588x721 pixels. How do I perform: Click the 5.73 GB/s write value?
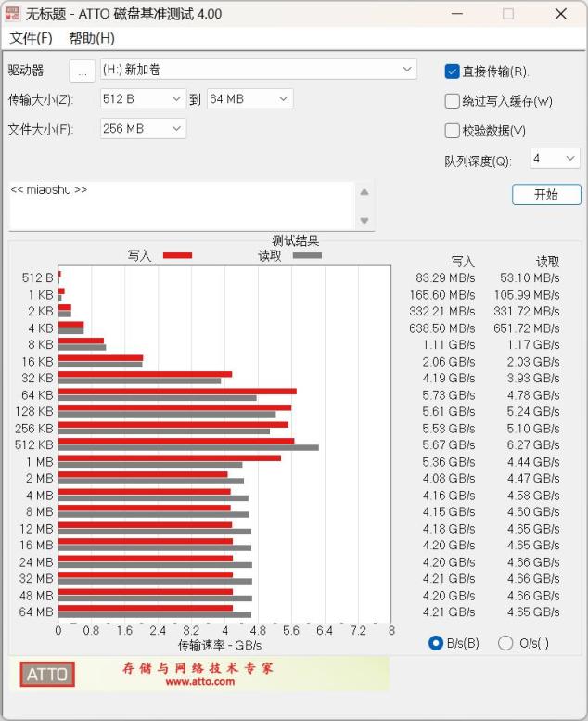pyautogui.click(x=449, y=395)
